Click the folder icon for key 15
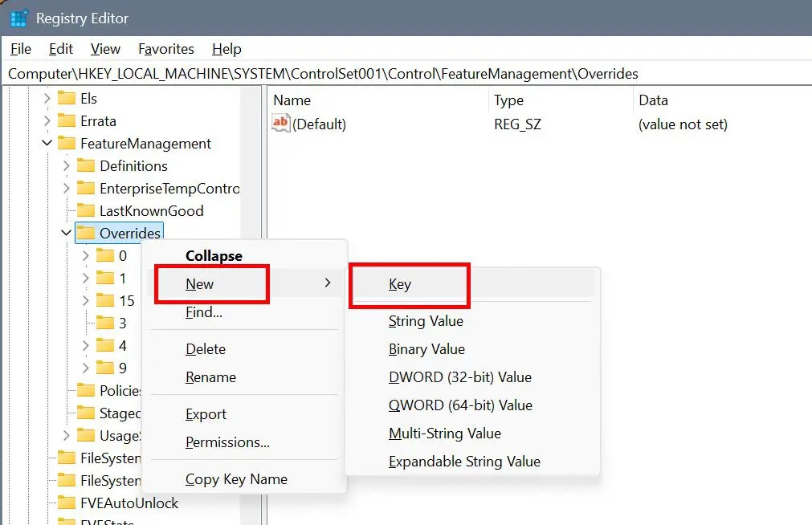The width and height of the screenshot is (812, 525). 105,300
